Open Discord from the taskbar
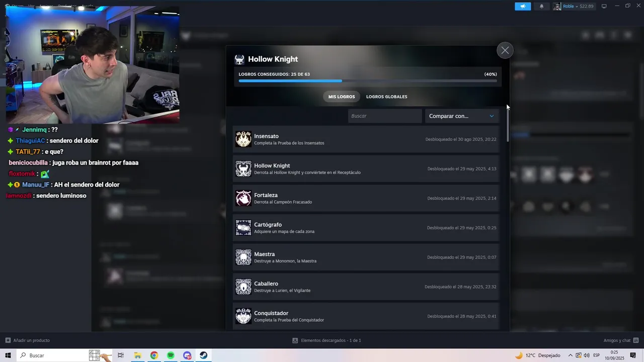The width and height of the screenshot is (644, 362). (x=187, y=355)
